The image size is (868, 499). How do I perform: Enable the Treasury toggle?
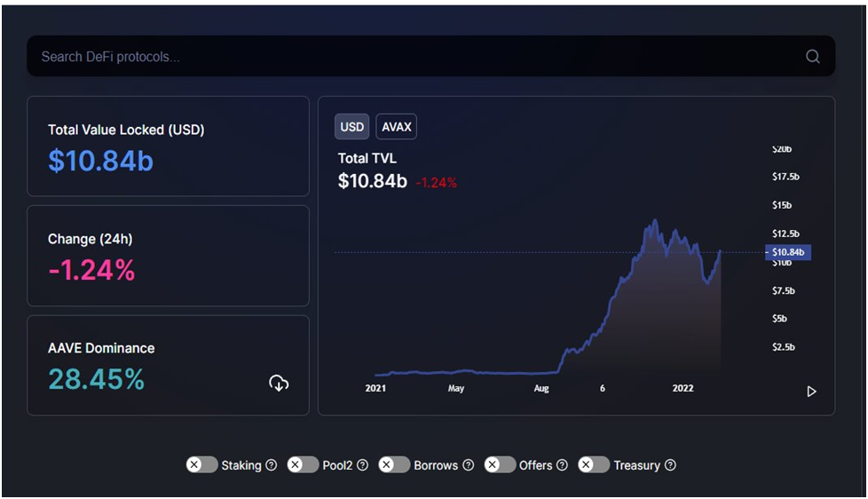coord(594,464)
